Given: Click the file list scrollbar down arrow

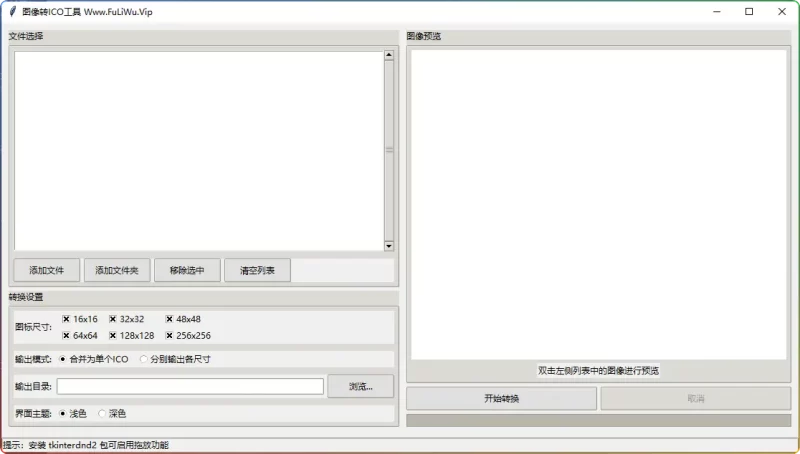Looking at the screenshot, I should [389, 246].
